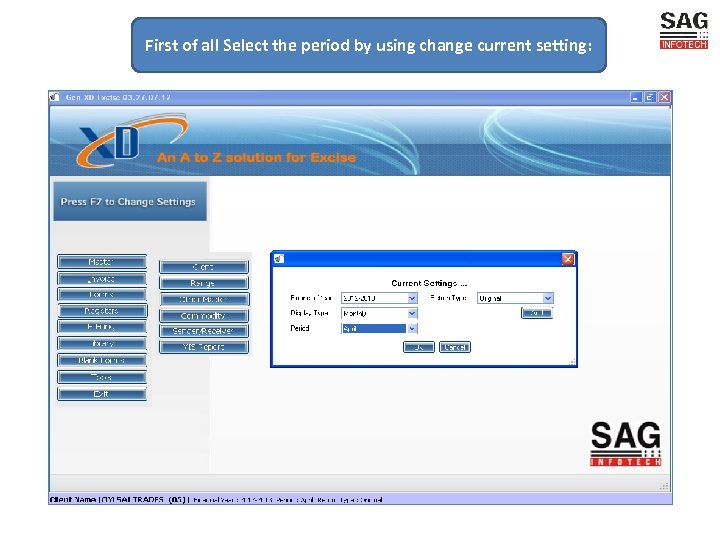The width and height of the screenshot is (720, 540).
Task: Click the XD logo in the banner
Action: [x=131, y=141]
